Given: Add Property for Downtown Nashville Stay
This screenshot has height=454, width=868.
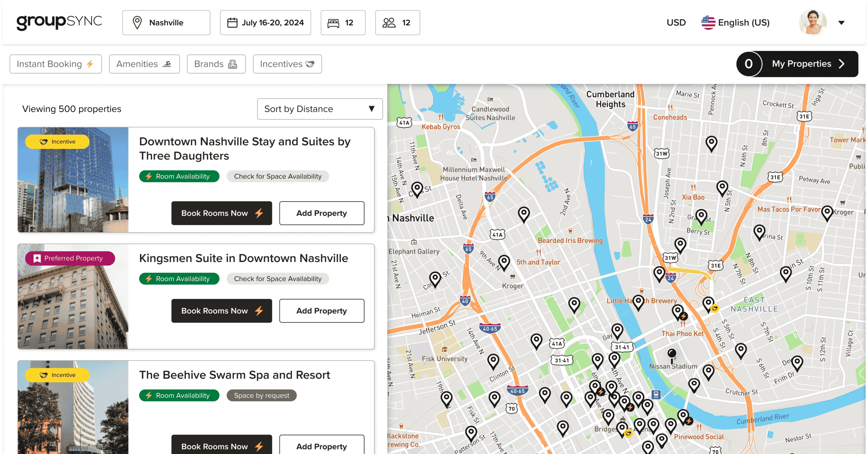Looking at the screenshot, I should [321, 213].
